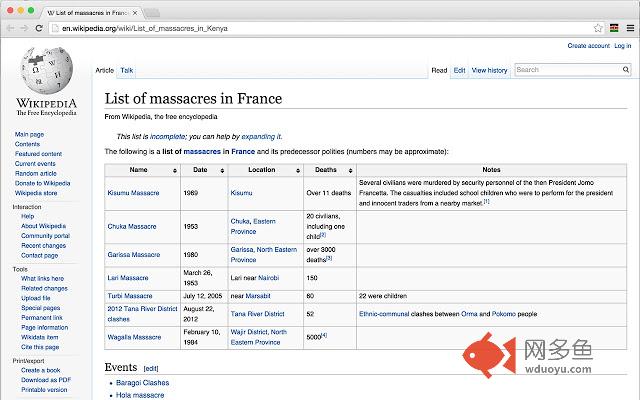The height and width of the screenshot is (400, 640).
Task: Click Permanent link
Action: click(x=42, y=318)
